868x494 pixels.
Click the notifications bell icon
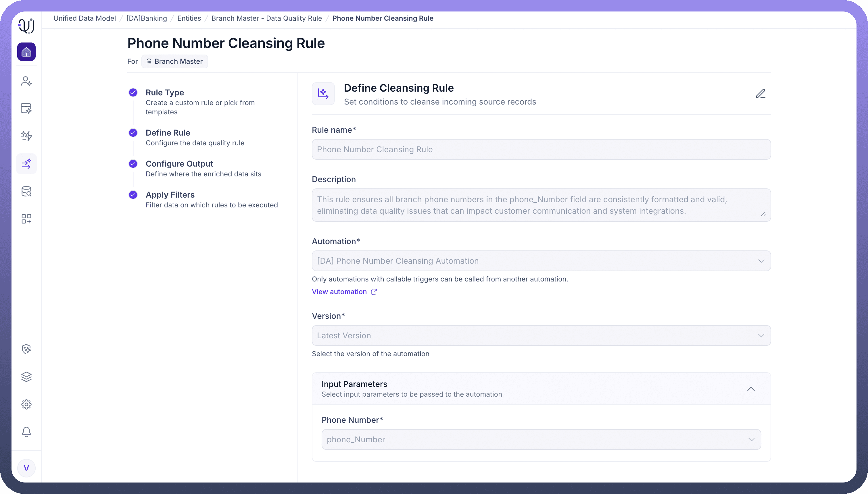(x=26, y=432)
